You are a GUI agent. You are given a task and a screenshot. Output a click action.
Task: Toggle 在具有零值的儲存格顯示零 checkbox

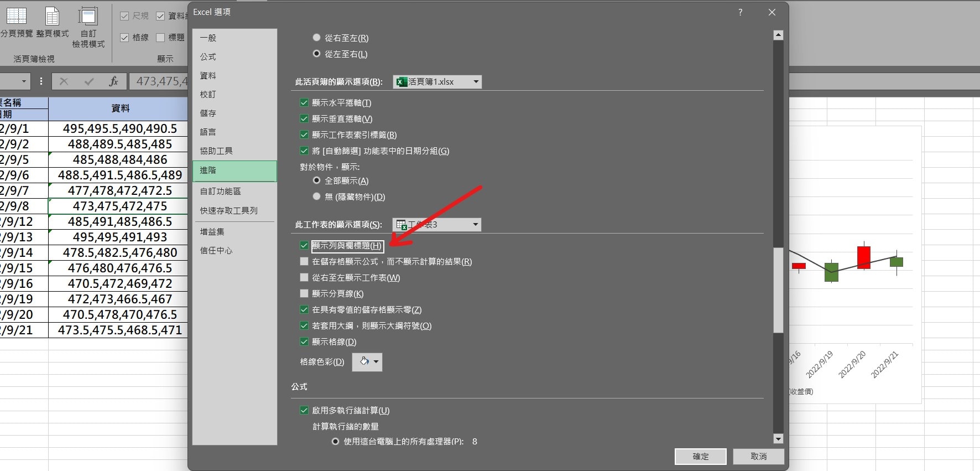(304, 309)
